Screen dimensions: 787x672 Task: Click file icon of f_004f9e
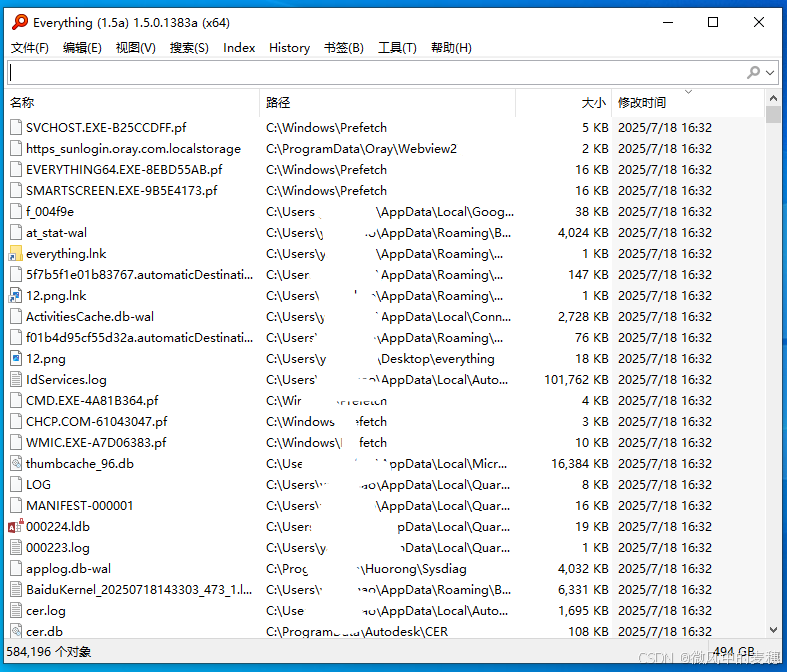[x=16, y=212]
